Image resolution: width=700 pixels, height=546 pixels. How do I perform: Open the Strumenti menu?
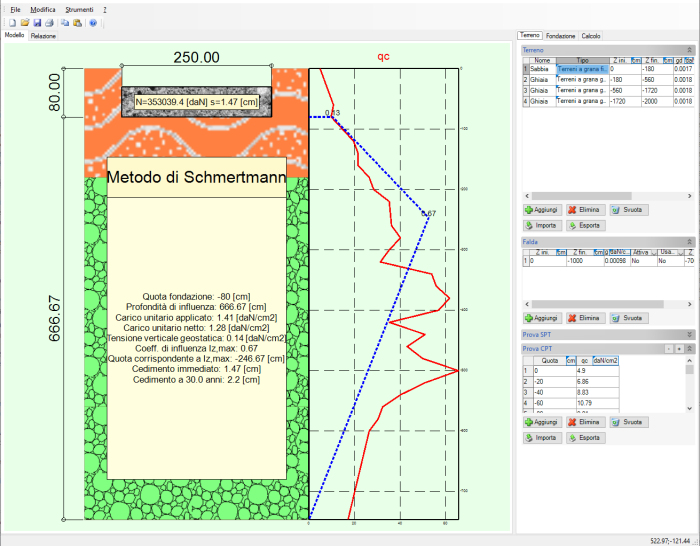coord(79,8)
